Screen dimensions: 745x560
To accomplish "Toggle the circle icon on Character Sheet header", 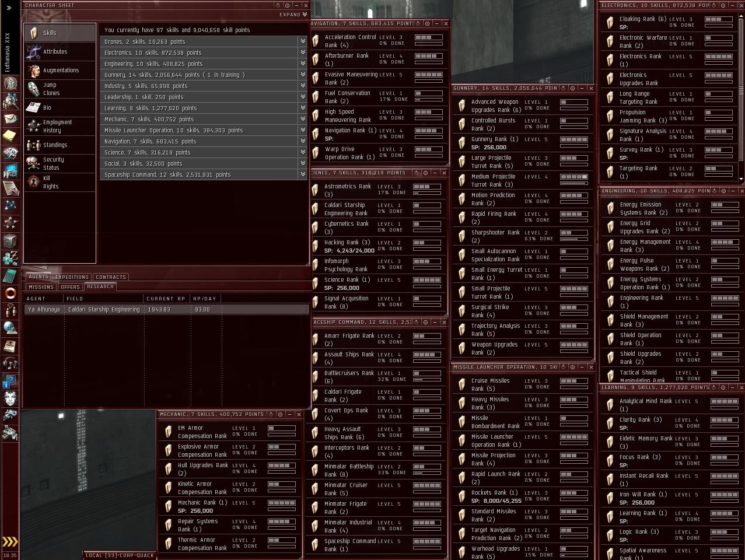I will pos(287,5).
